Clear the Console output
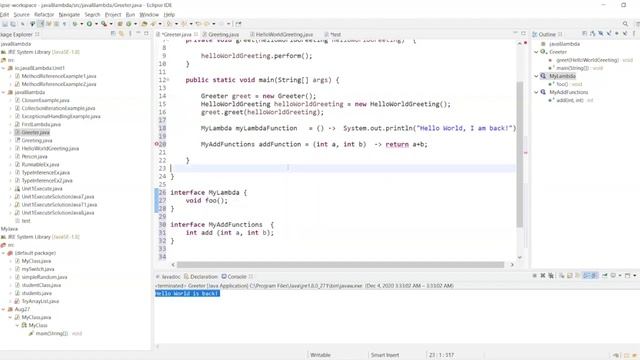640x360 pixels. (562, 276)
